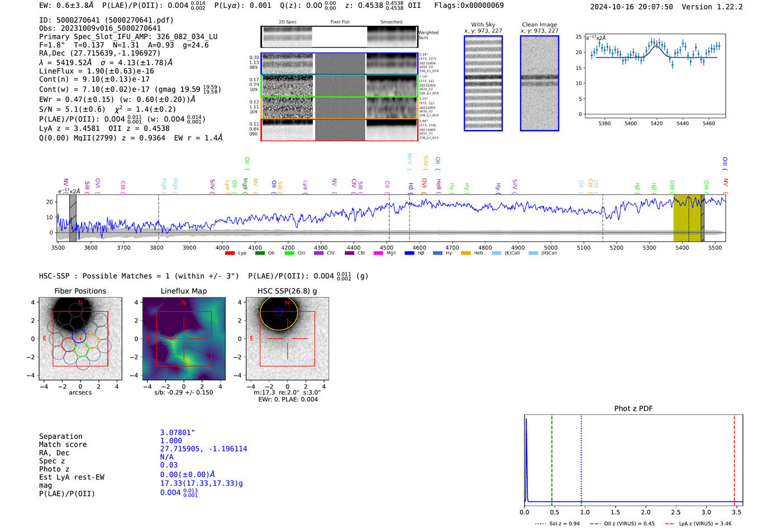Click the Sol z = 0.94 legend entry
This screenshot has height=532, width=782.
tap(557, 524)
